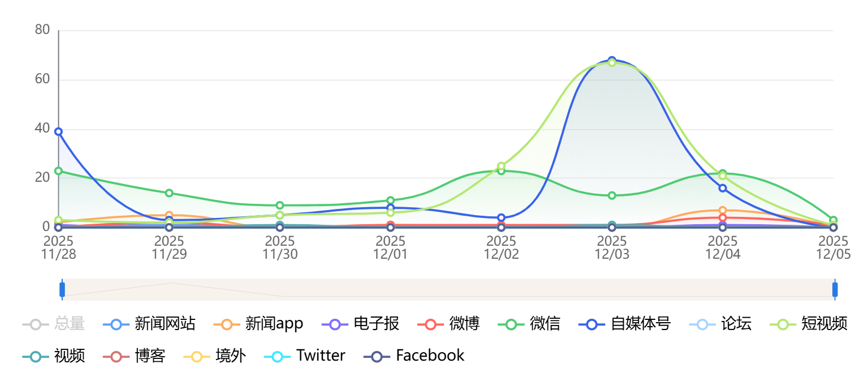Hide the 新闻网站 legend series

click(149, 324)
